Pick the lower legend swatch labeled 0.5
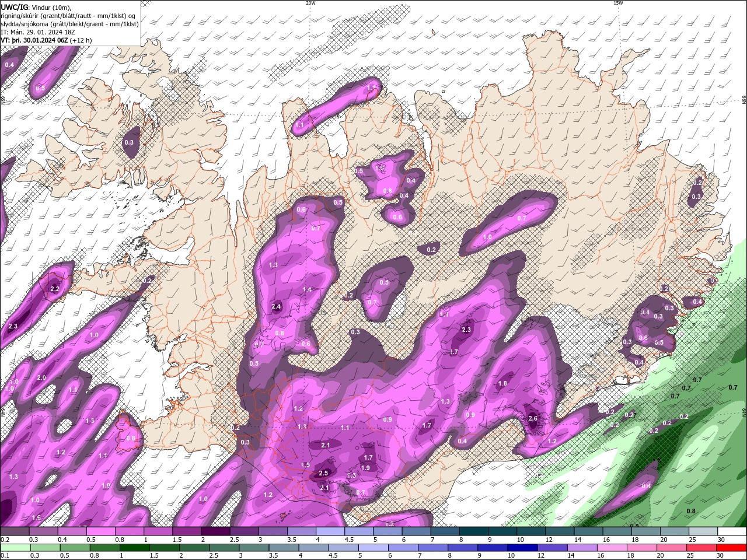Screen dimensions: 747x560 coord(74,548)
